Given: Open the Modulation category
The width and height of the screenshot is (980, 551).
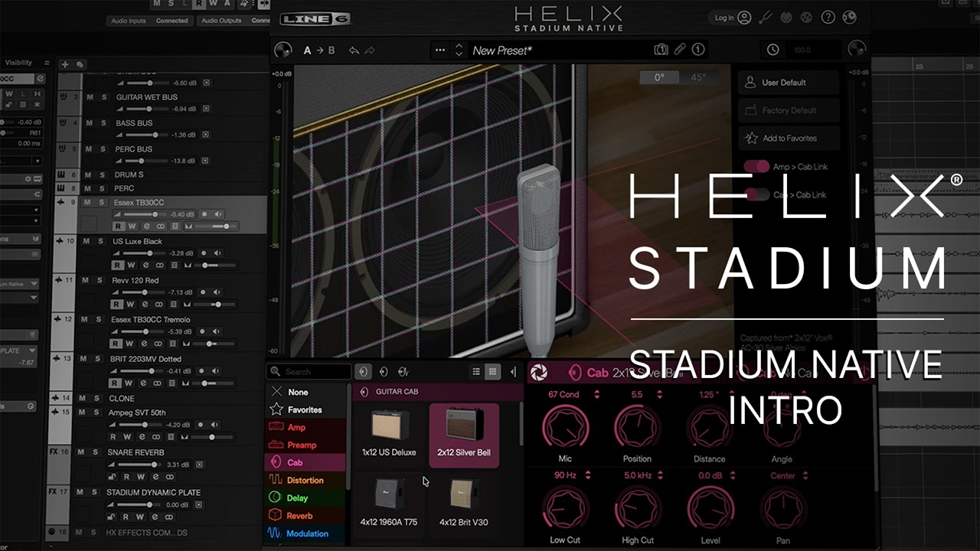Looking at the screenshot, I should click(305, 533).
